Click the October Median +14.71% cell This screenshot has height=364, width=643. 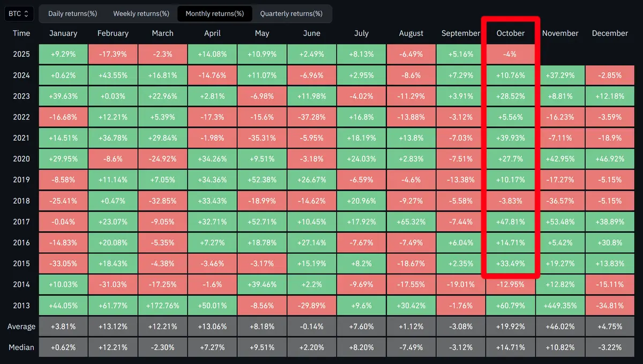pyautogui.click(x=510, y=347)
